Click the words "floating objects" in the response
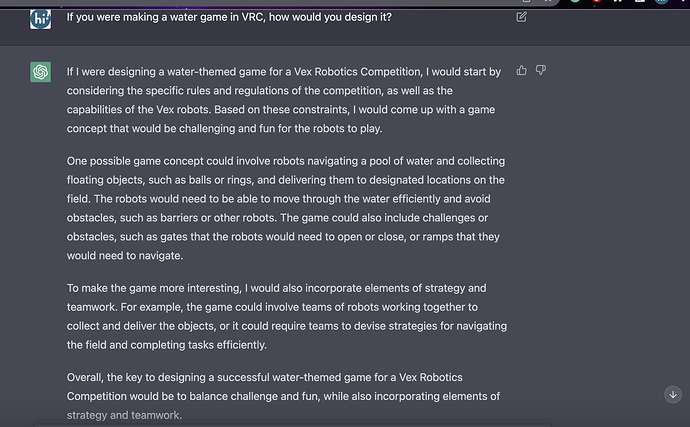This screenshot has width=690, height=427. [x=108, y=180]
